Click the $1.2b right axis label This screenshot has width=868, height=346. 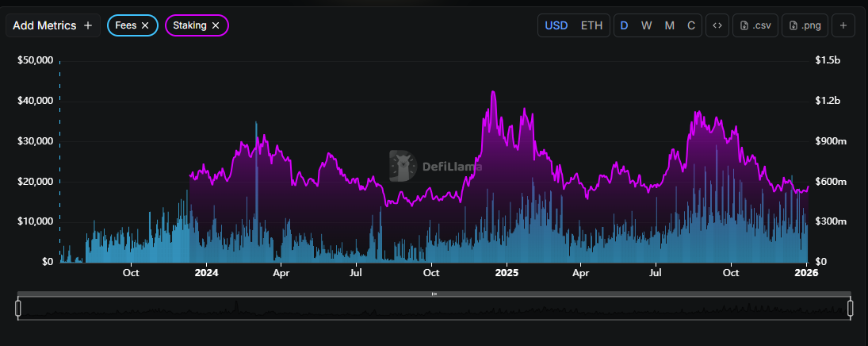[828, 100]
